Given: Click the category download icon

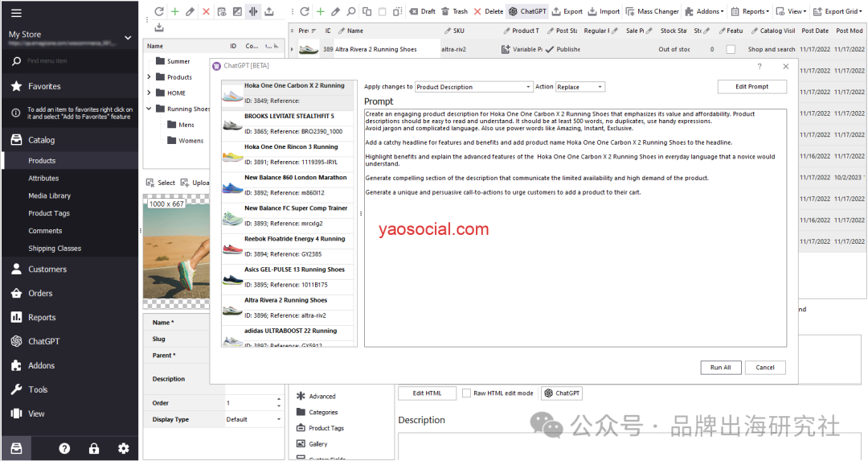Looking at the screenshot, I should tap(159, 27).
